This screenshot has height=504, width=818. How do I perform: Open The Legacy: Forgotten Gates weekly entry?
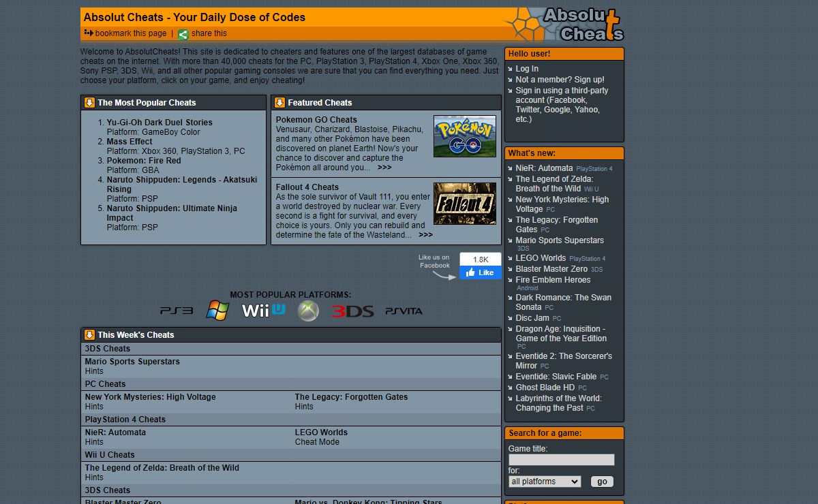[x=351, y=397]
